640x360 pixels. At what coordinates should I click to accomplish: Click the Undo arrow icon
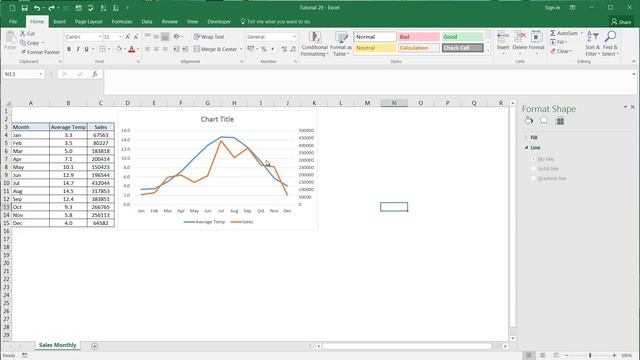pyautogui.click(x=37, y=8)
